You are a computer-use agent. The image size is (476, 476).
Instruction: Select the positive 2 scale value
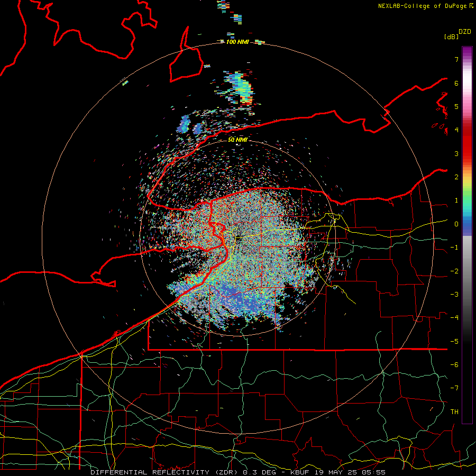point(456,177)
